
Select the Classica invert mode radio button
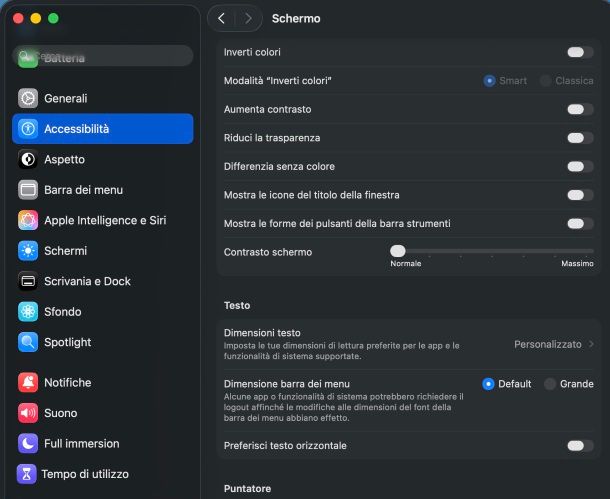pyautogui.click(x=545, y=81)
